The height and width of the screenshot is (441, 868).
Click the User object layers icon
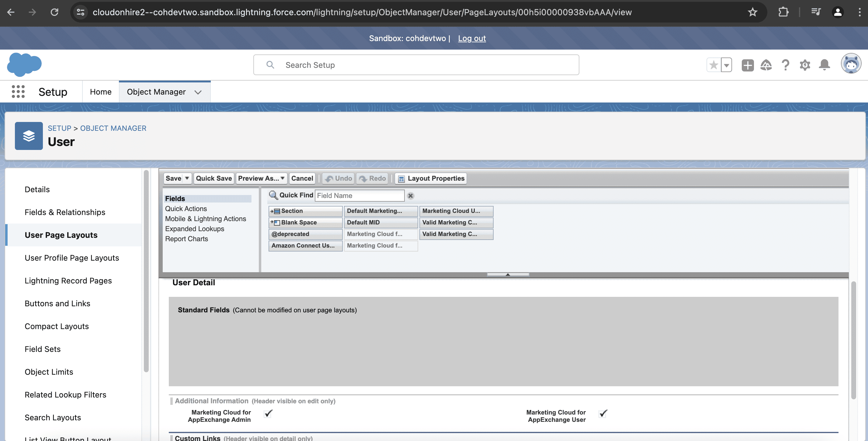point(29,136)
